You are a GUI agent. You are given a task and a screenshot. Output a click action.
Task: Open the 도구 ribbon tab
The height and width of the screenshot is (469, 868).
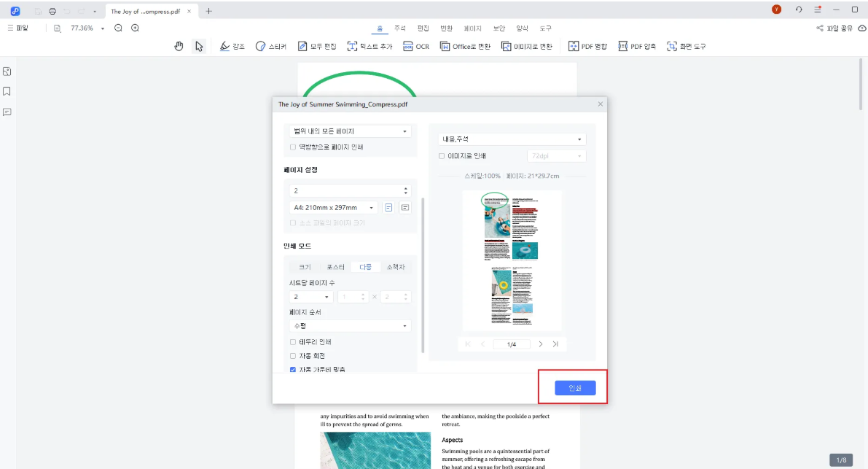coord(545,28)
